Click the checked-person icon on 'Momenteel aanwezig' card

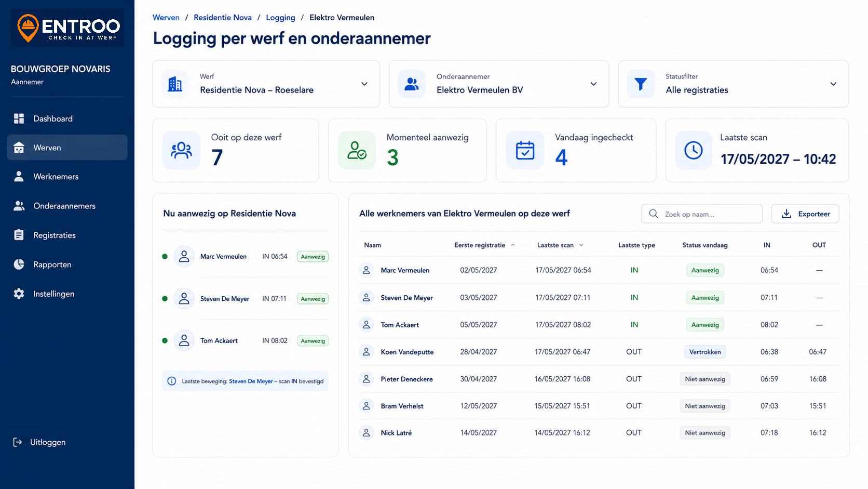tap(357, 150)
